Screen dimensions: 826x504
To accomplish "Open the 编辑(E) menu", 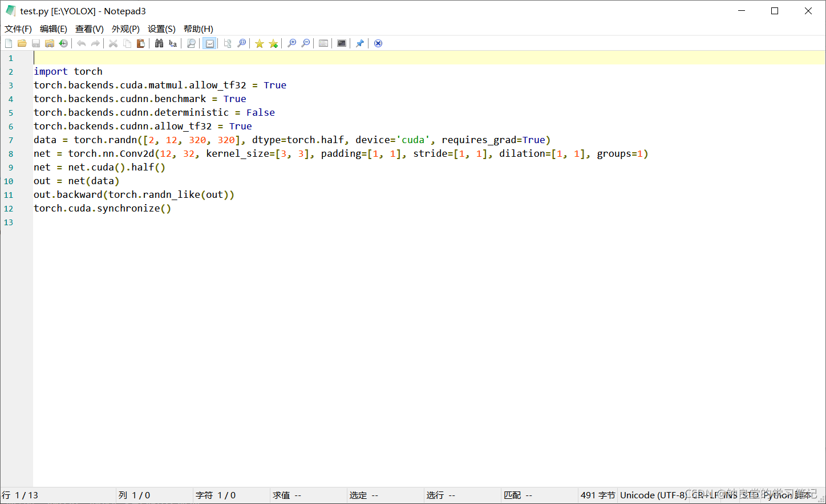I will point(54,29).
